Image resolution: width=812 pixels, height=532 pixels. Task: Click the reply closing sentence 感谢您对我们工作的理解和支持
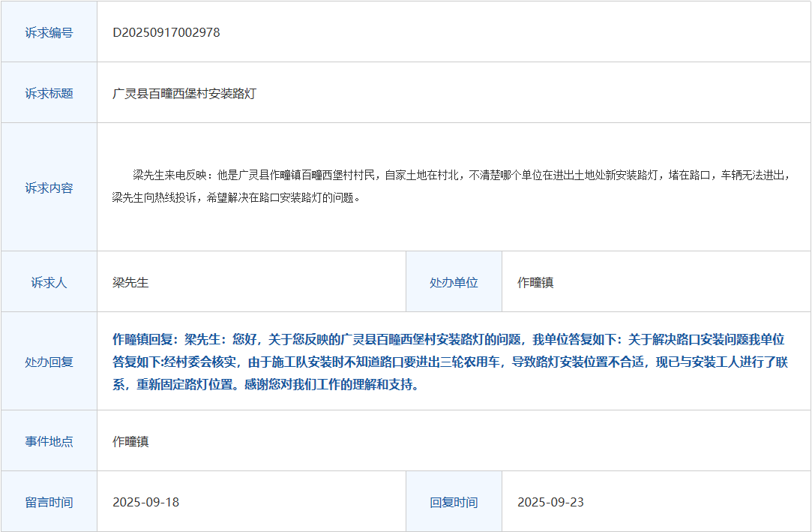coord(349,385)
